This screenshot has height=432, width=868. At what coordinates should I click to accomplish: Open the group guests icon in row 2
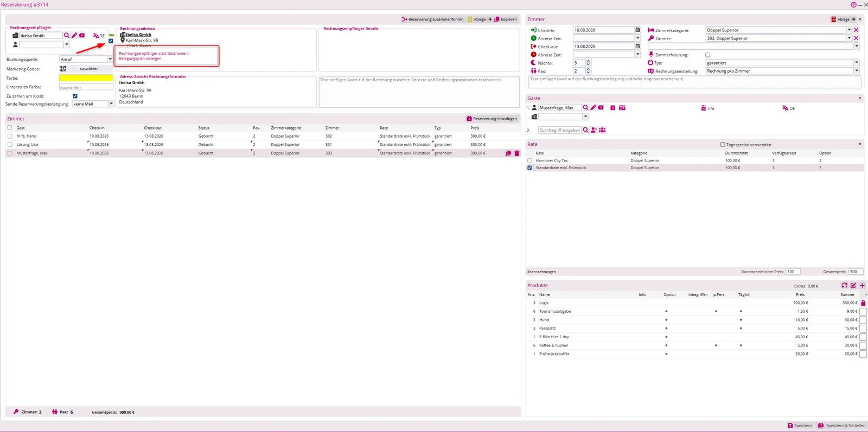[602, 130]
